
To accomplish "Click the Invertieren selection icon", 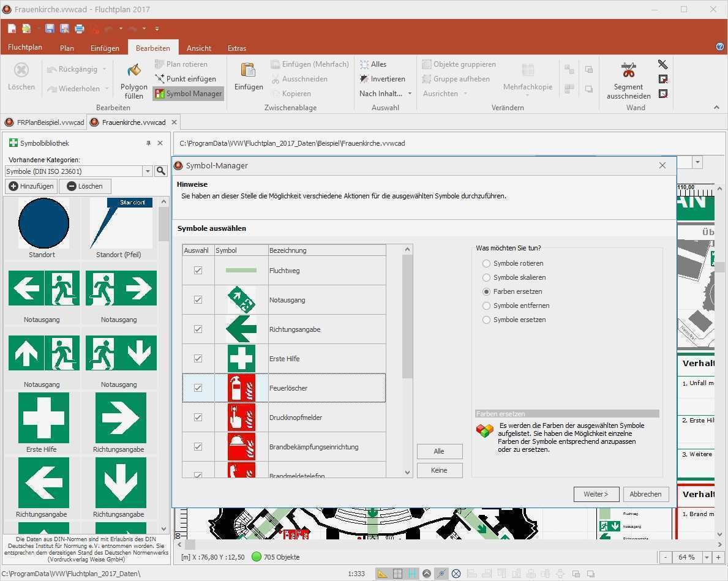I will point(364,78).
